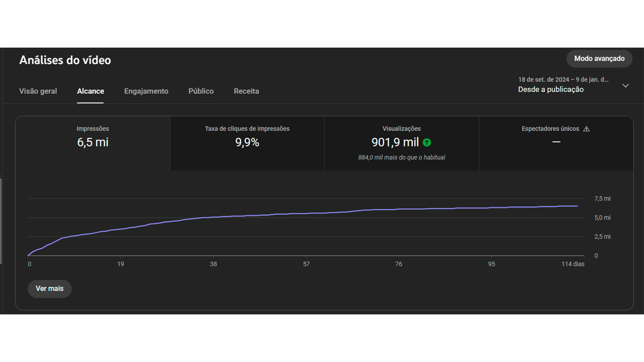Click the Ver mais button
The width and height of the screenshot is (644, 362).
tap(50, 289)
